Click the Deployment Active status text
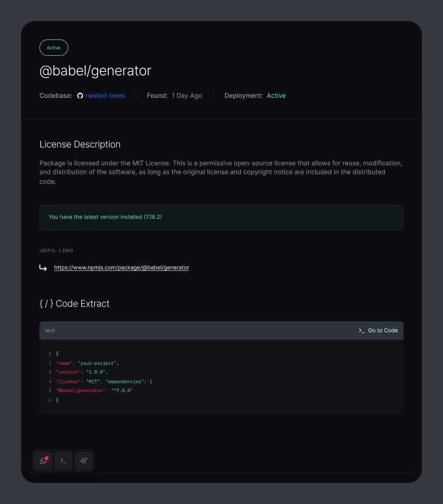This screenshot has width=443, height=504. point(276,95)
